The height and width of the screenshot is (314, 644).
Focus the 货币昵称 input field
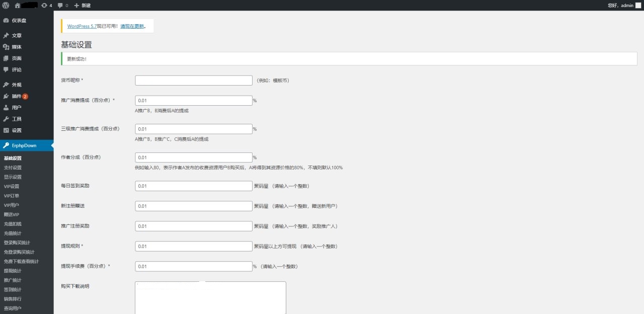[194, 81]
